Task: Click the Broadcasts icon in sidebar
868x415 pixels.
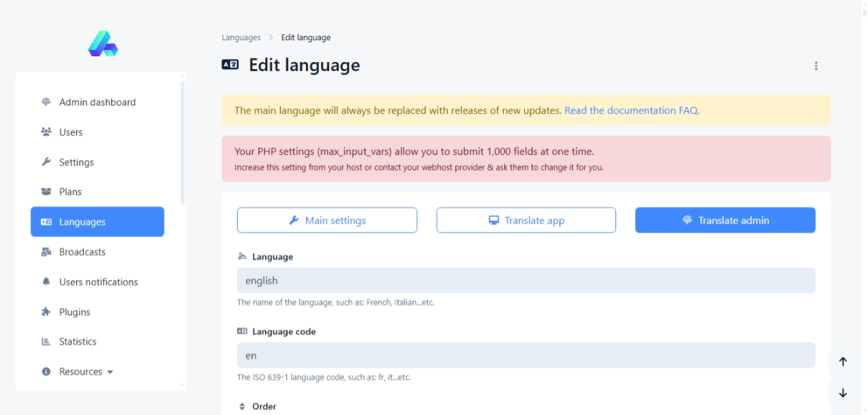Action: pos(46,252)
